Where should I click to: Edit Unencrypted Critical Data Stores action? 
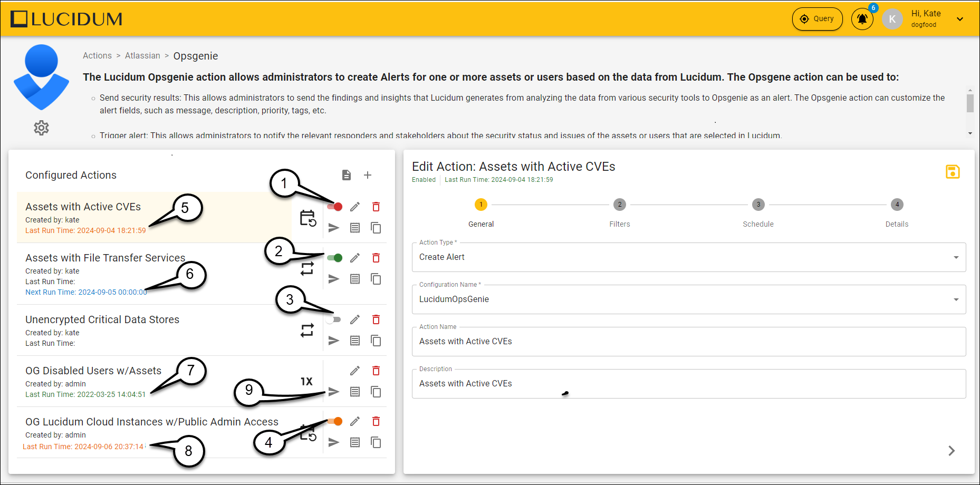pyautogui.click(x=355, y=319)
